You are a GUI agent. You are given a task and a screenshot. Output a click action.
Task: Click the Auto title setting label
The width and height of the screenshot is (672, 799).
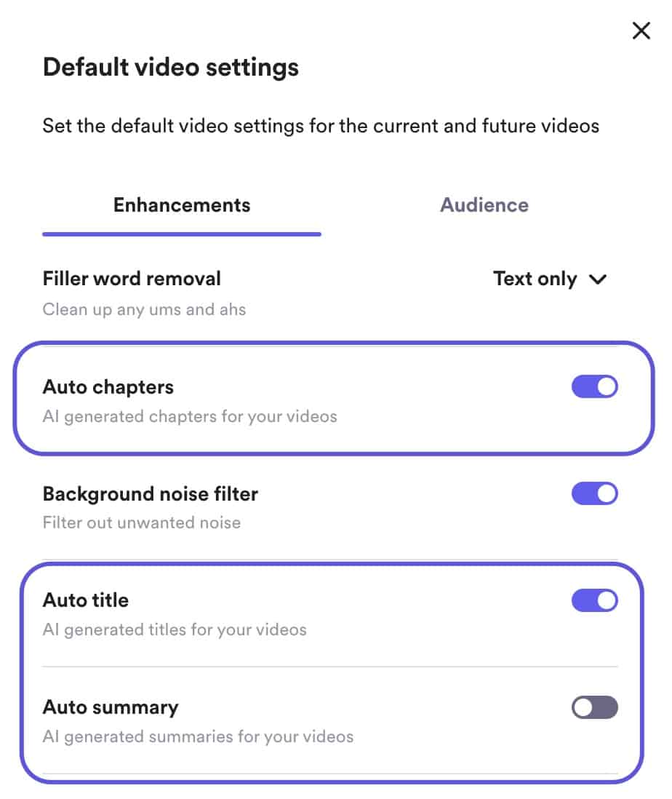[x=86, y=600]
